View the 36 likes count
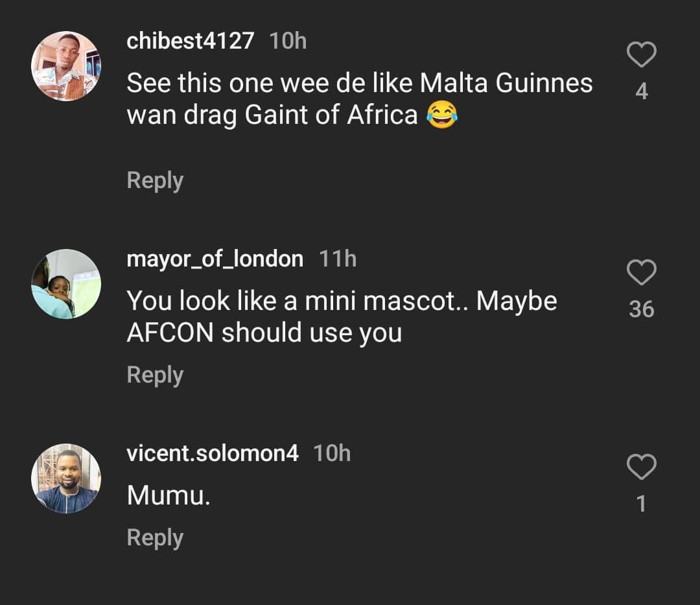Screen dimensions: 700x605 pyautogui.click(x=642, y=309)
